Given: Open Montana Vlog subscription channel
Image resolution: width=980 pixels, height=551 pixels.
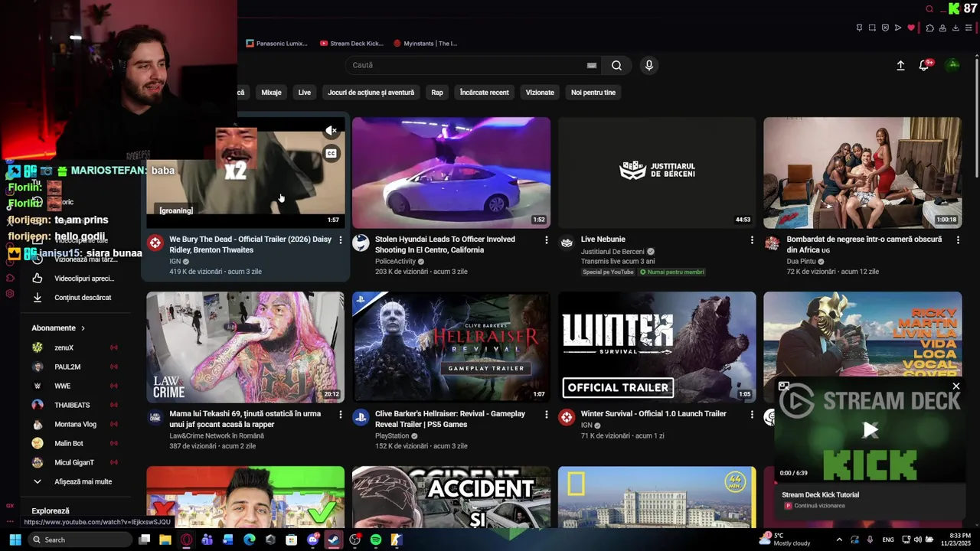Looking at the screenshot, I should pos(74,424).
